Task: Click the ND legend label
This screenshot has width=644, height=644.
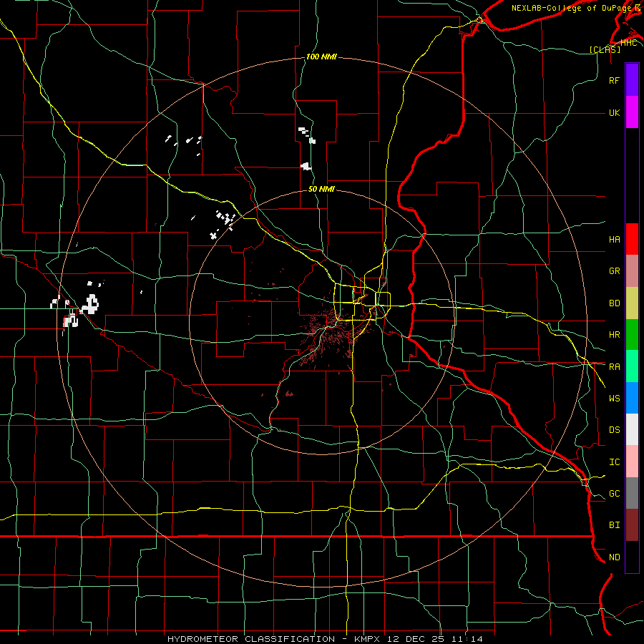Action: tap(614, 557)
